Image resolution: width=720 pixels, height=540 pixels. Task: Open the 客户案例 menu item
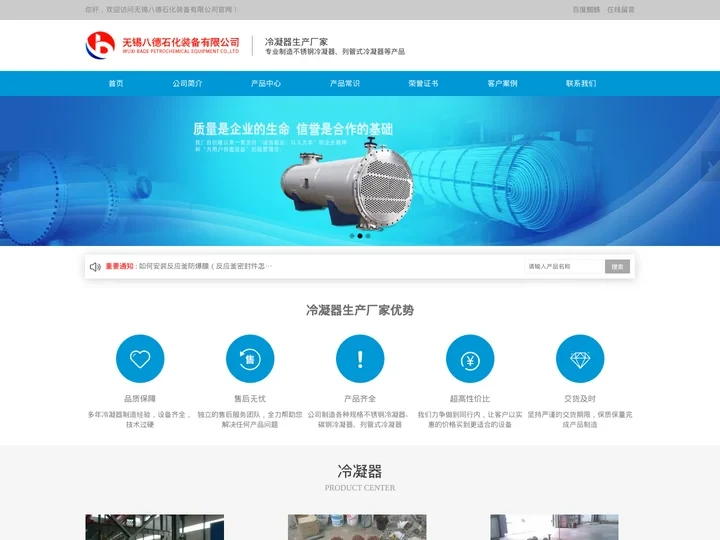(502, 84)
